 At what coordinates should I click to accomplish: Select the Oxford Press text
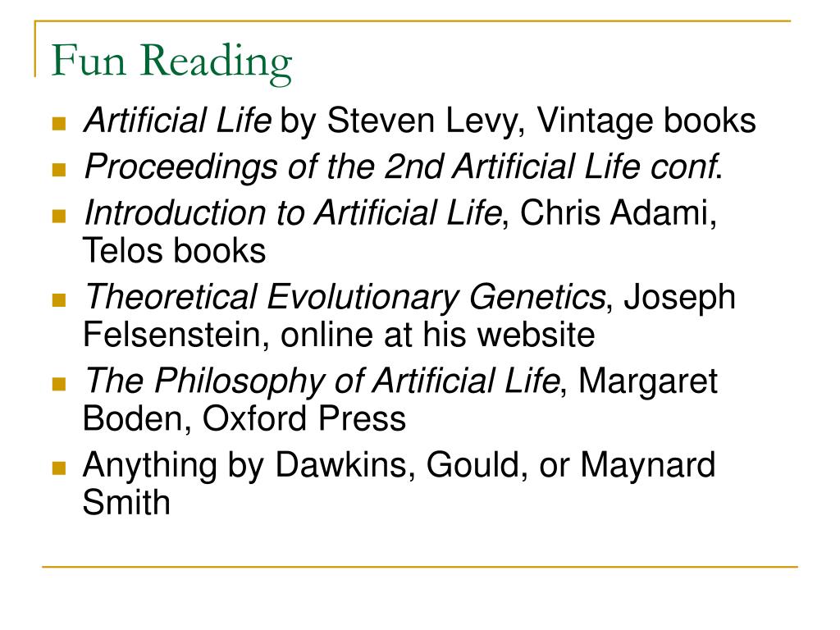[304, 418]
